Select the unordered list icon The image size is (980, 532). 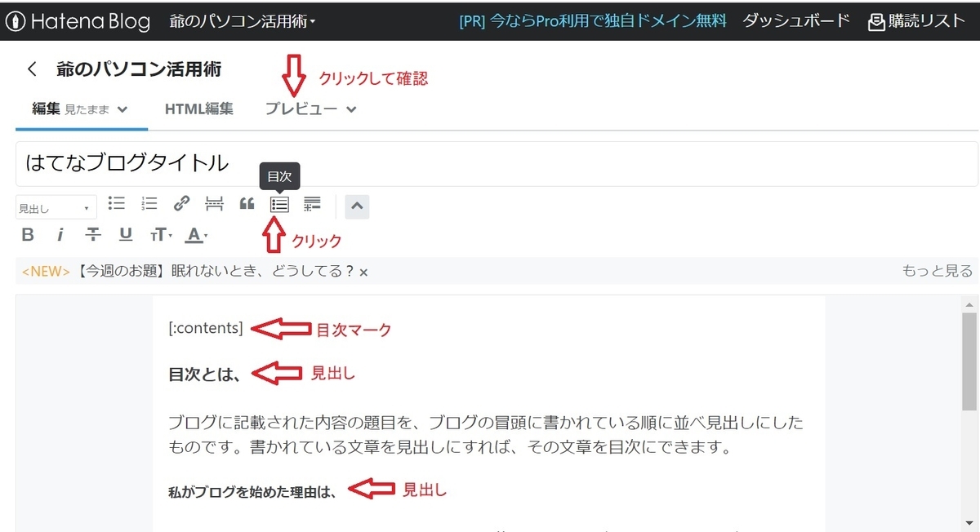[116, 203]
